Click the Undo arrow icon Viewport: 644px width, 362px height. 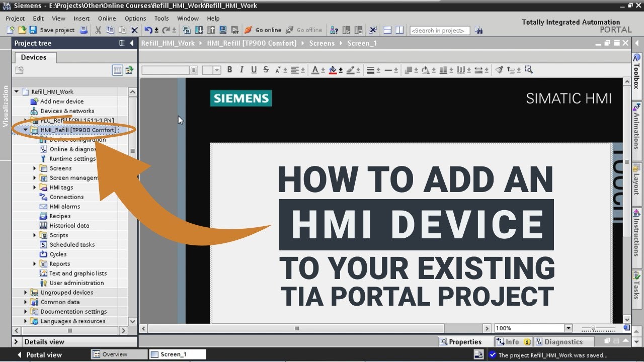pos(148,30)
